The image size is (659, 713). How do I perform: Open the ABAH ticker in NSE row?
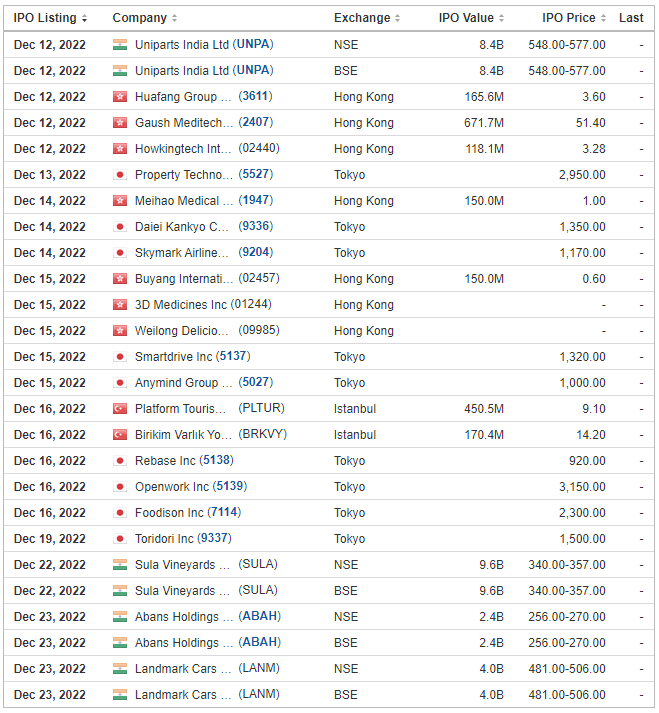point(260,616)
